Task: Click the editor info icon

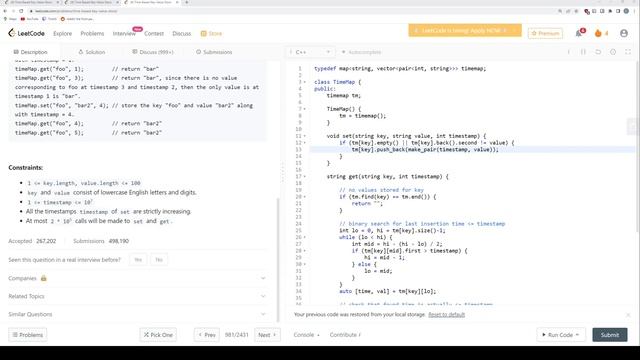Action: pyautogui.click(x=569, y=52)
